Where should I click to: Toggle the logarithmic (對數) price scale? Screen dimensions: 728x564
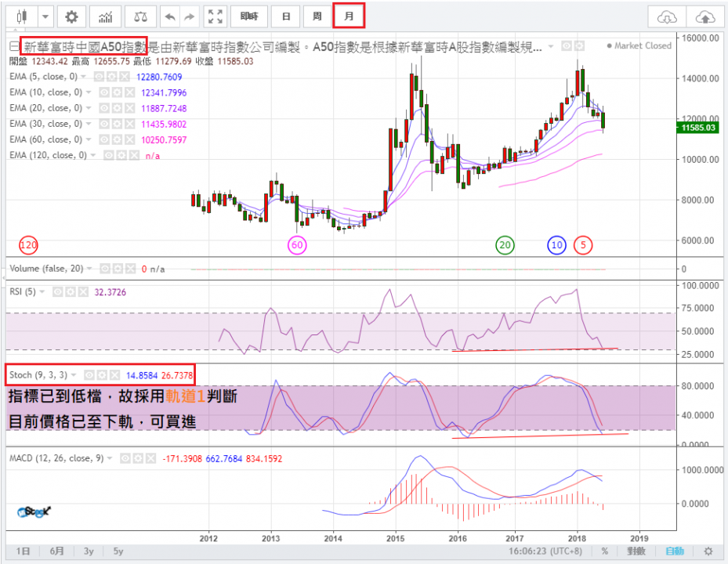[x=636, y=551]
